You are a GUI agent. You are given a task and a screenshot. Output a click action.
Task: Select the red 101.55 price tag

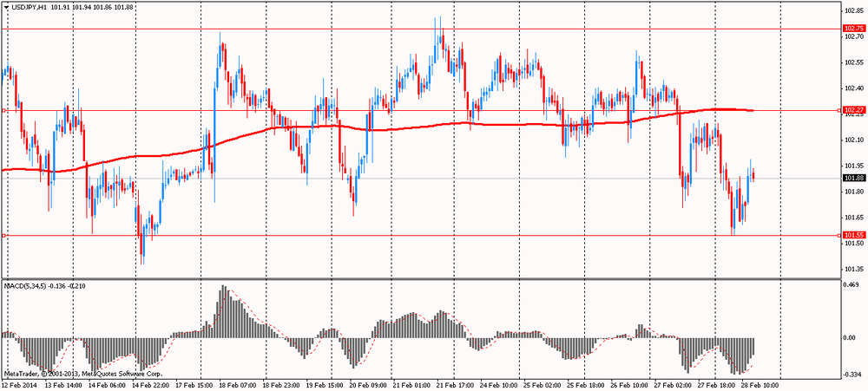pos(853,235)
